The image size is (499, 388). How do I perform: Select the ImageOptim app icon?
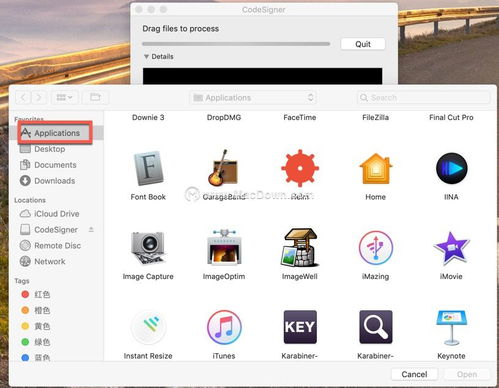(224, 247)
